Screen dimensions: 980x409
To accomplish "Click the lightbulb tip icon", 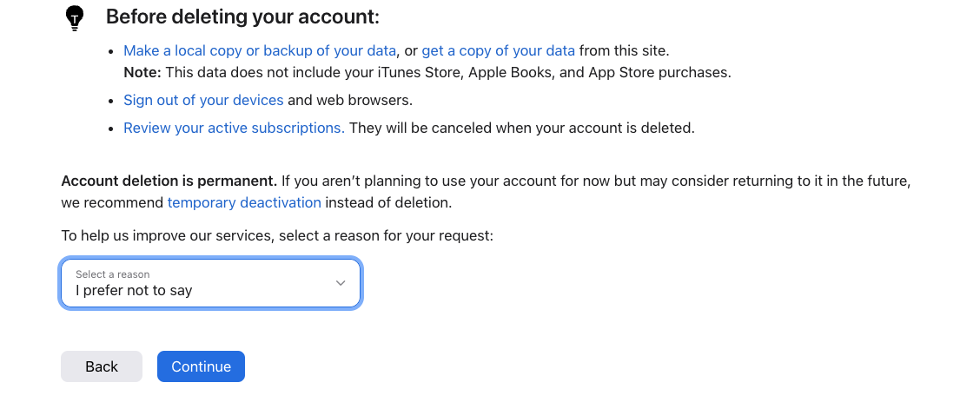I will point(75,17).
